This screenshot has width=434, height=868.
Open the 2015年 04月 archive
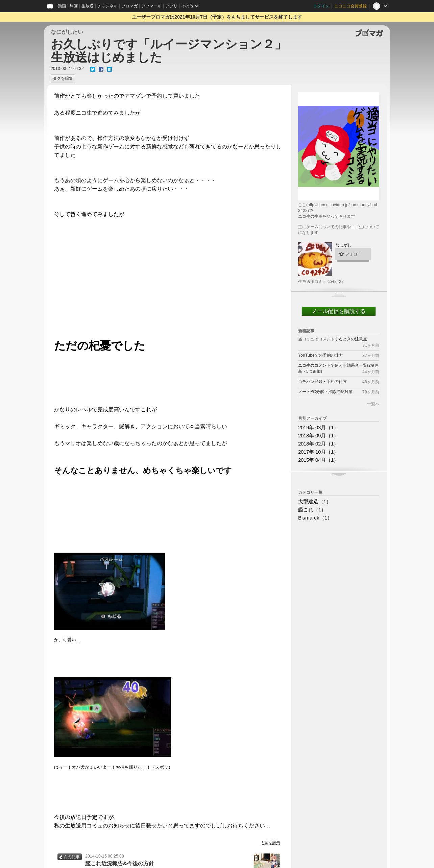point(318,460)
